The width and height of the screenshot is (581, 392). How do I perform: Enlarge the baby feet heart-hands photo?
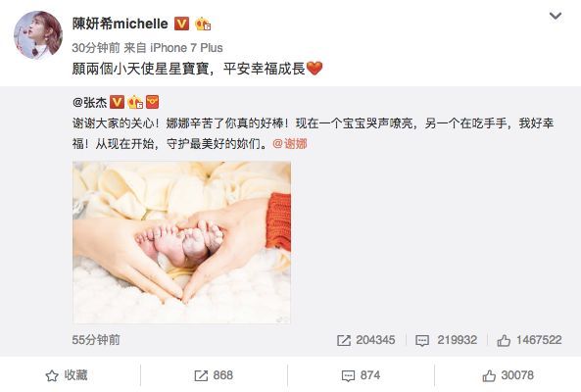tap(181, 242)
